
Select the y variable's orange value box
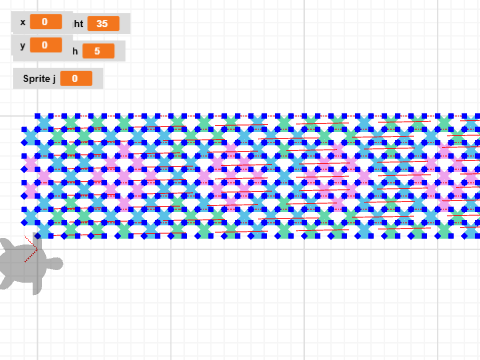(x=46, y=45)
